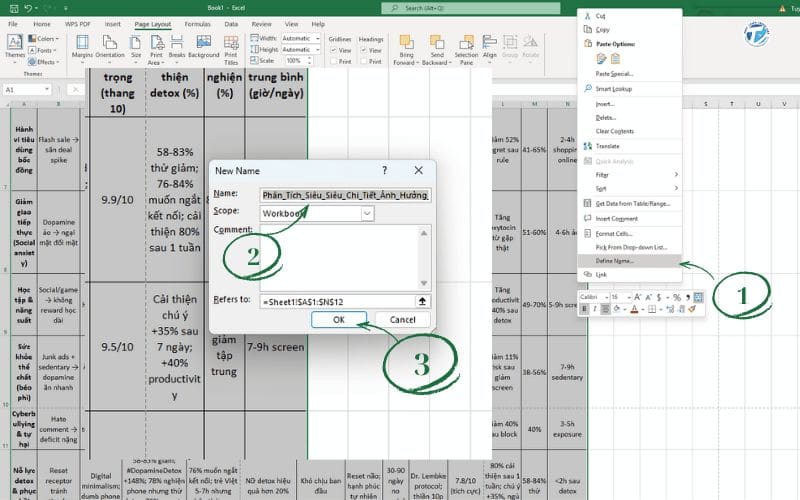This screenshot has height=500, width=800.
Task: Open the Name Box dropdown arrow
Action: (47, 89)
